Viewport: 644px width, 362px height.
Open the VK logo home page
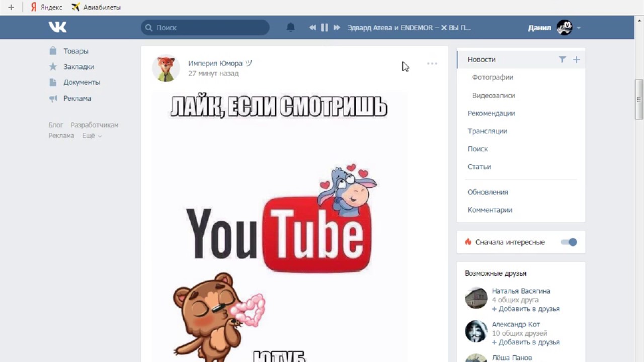tap(57, 27)
